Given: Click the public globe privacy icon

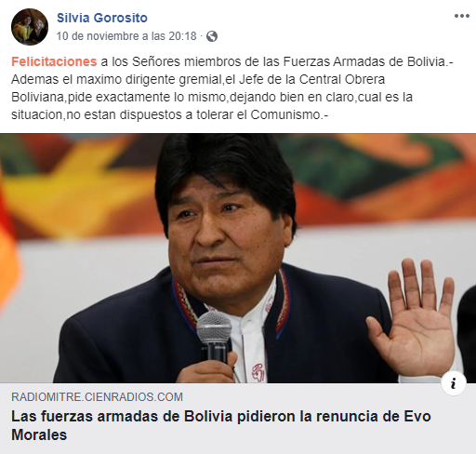Looking at the screenshot, I should click(x=212, y=36).
